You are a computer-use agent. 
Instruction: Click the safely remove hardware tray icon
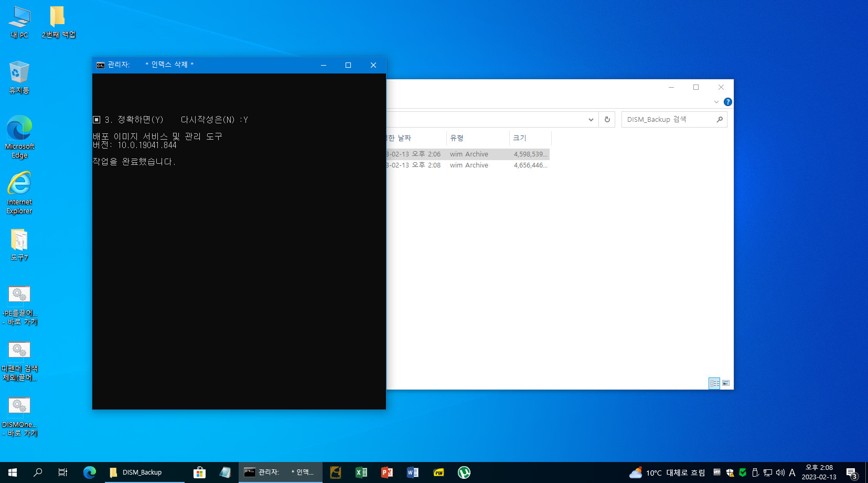tap(755, 472)
